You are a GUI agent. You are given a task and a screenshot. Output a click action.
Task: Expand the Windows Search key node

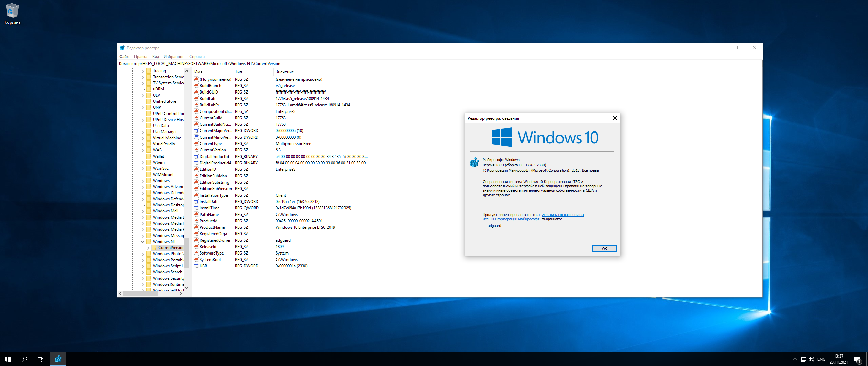coord(143,272)
